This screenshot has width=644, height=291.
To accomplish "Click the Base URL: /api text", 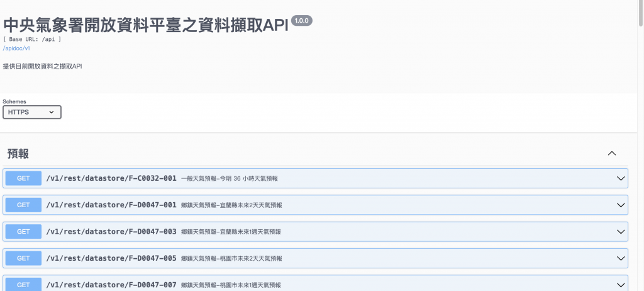I will (32, 39).
